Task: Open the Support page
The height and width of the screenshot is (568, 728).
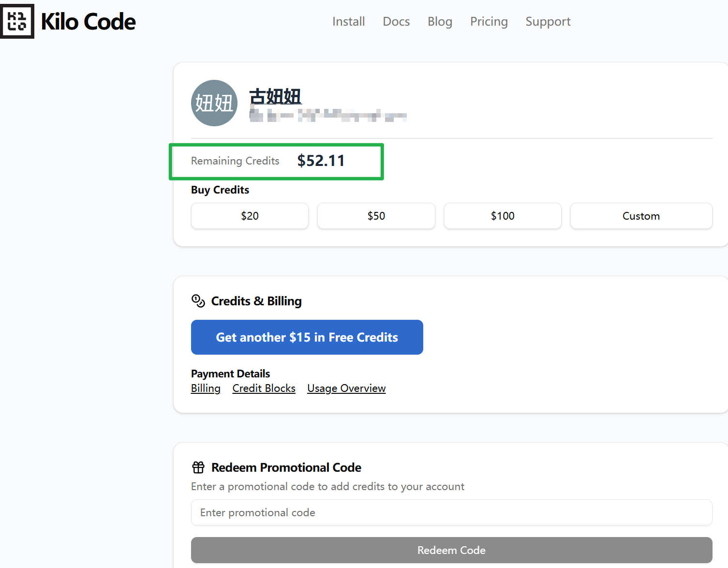Action: (x=548, y=22)
